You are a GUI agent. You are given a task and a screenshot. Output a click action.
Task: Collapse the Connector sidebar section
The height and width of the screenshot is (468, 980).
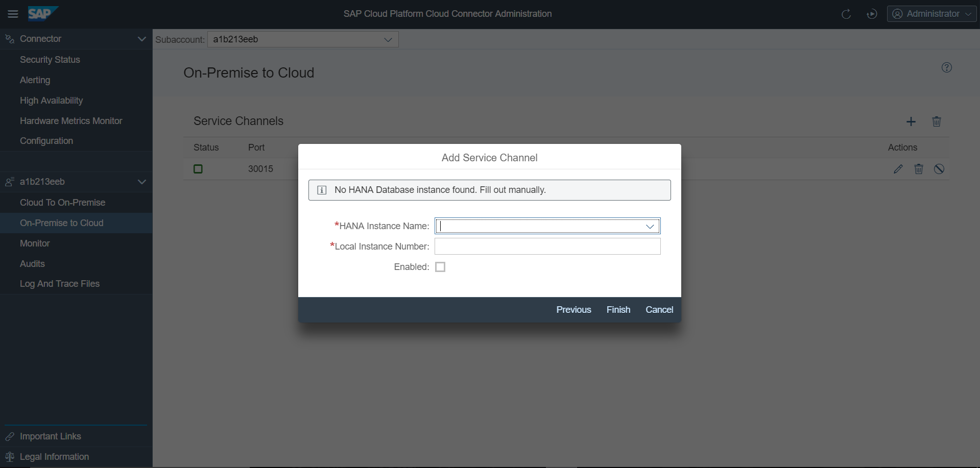click(142, 39)
